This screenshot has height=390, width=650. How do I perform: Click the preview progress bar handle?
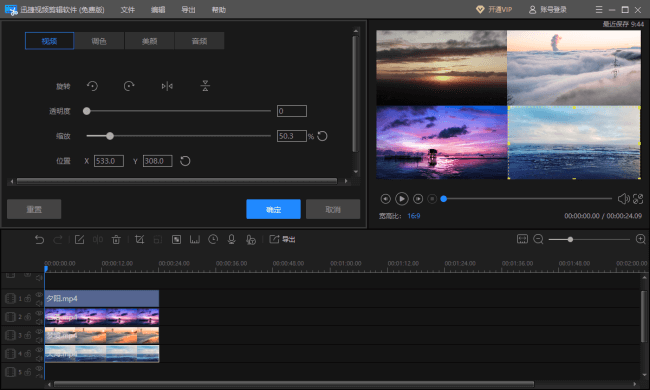pyautogui.click(x=444, y=199)
